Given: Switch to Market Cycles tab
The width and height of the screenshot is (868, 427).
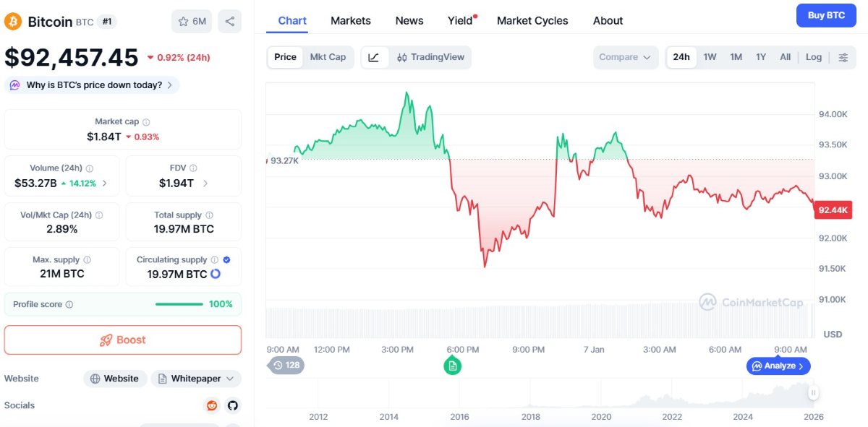Looking at the screenshot, I should click(532, 21).
